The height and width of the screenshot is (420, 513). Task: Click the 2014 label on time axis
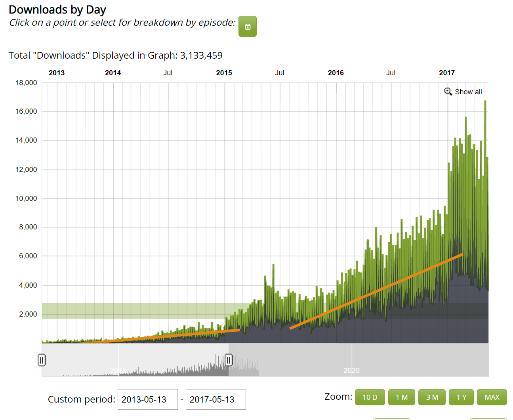113,73
